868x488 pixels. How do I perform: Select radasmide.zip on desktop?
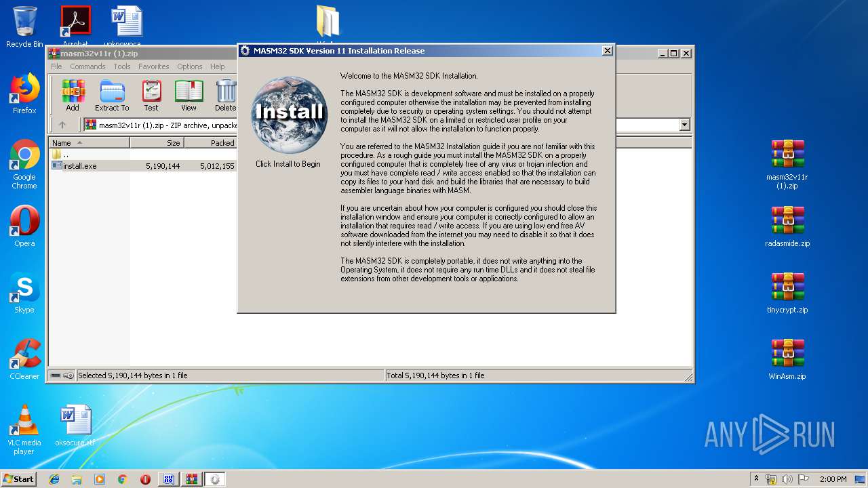pos(787,226)
